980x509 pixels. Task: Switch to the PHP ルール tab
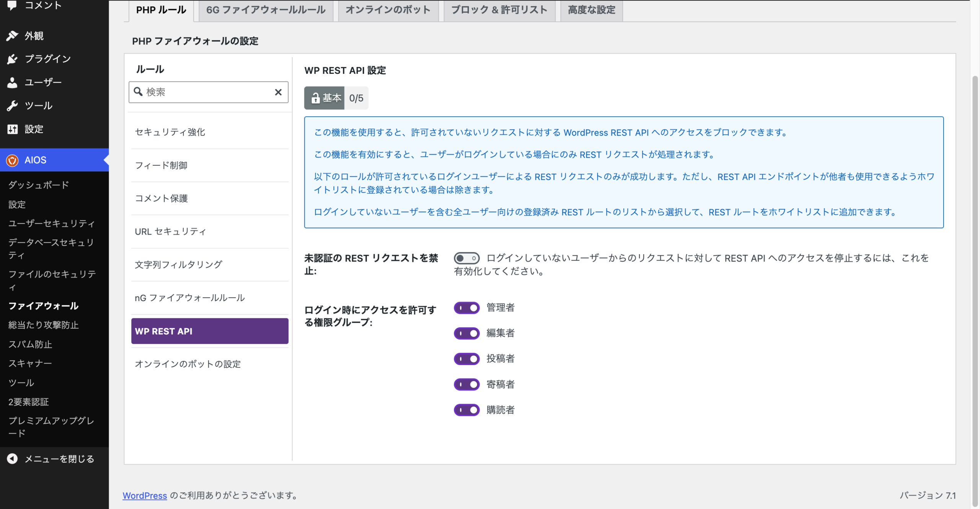pos(161,10)
